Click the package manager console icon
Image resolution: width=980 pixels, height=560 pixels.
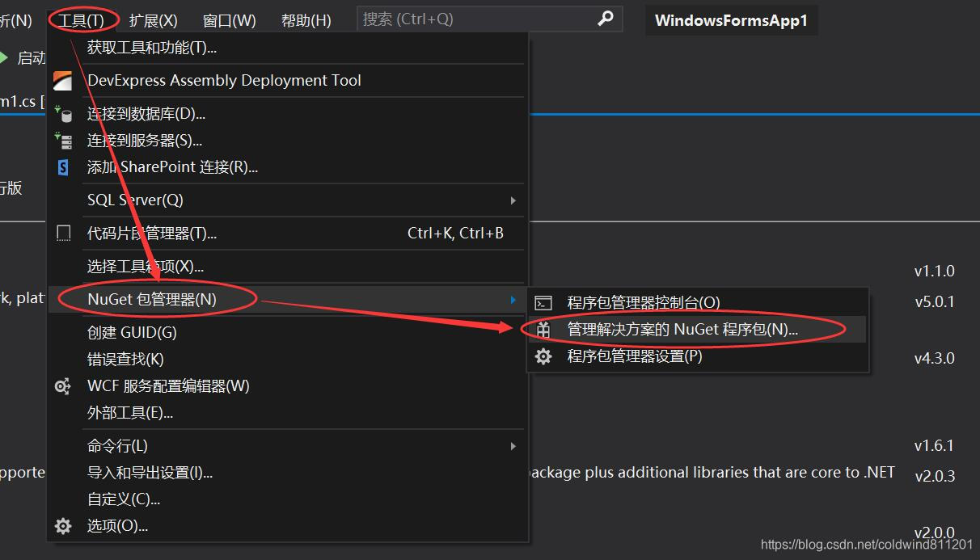[544, 303]
